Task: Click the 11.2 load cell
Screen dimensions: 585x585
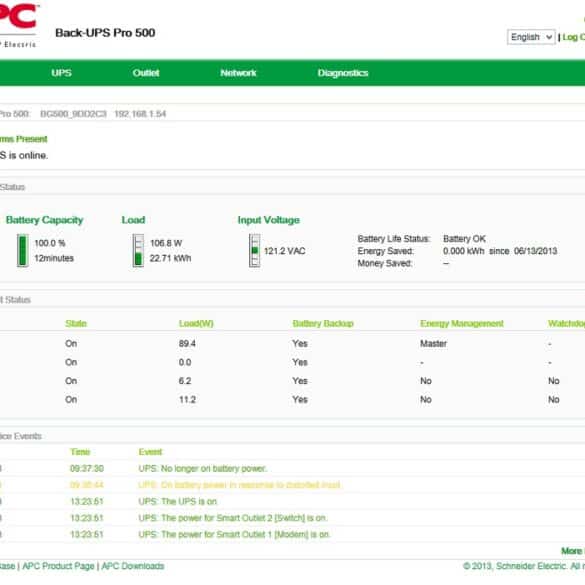Action: tap(187, 400)
